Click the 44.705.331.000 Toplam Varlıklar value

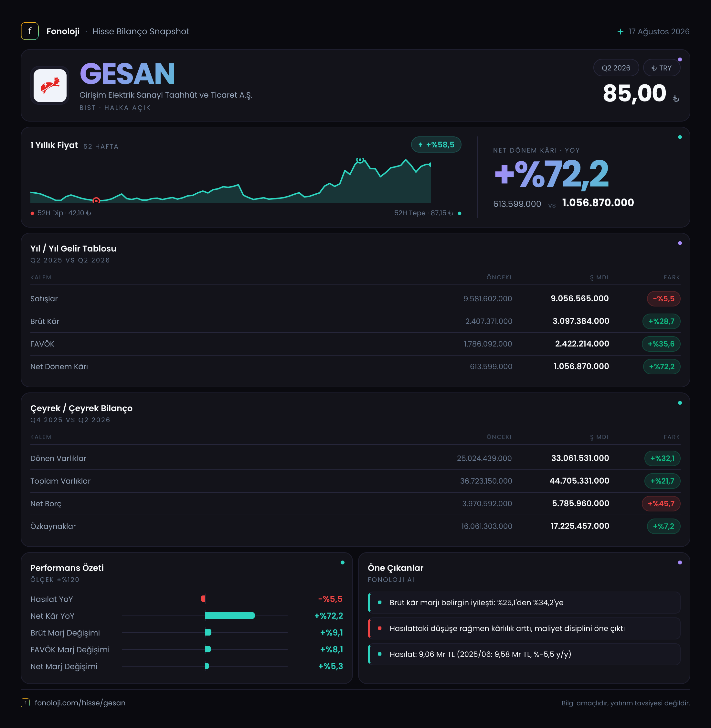point(579,481)
